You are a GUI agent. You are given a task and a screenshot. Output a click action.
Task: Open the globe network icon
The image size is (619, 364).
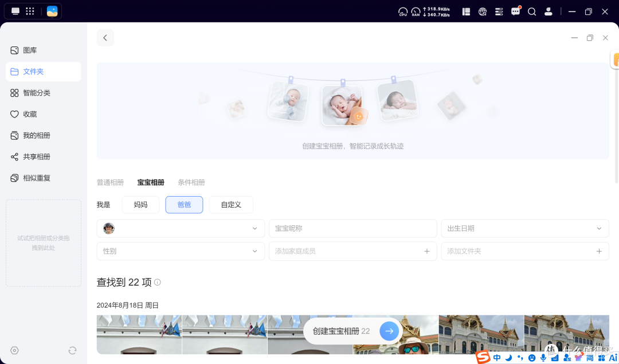tap(483, 12)
